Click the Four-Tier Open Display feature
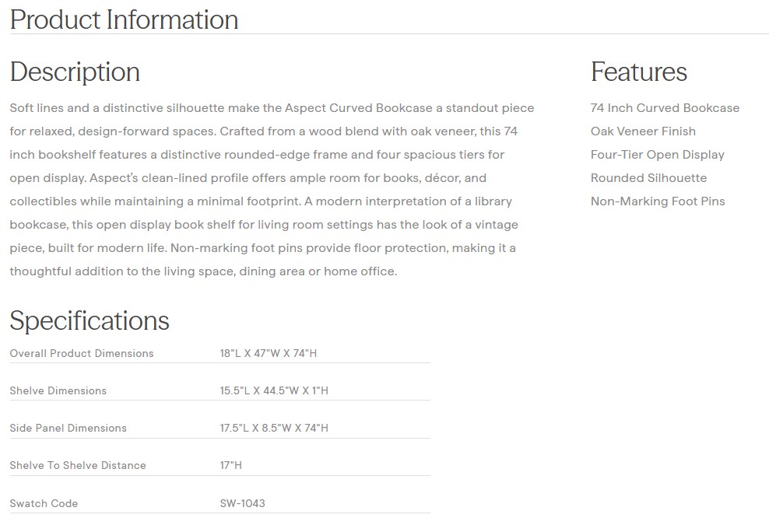Image resolution: width=769 pixels, height=532 pixels. click(657, 155)
